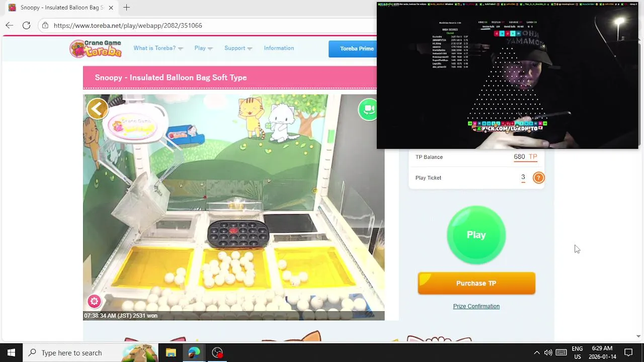The width and height of the screenshot is (644, 362).
Task: Click the Toreba Crane Game logo
Action: [96, 49]
